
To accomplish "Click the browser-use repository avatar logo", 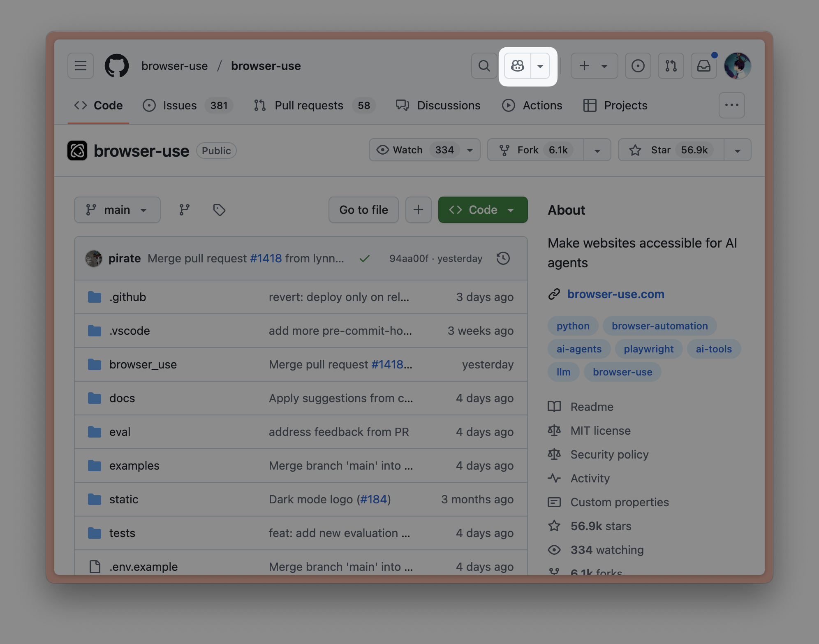I will tap(77, 151).
